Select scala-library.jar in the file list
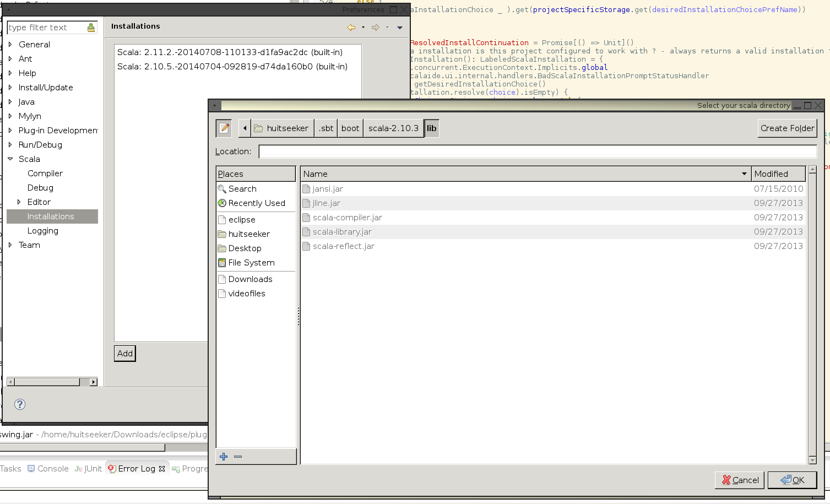The image size is (830, 504). click(342, 232)
